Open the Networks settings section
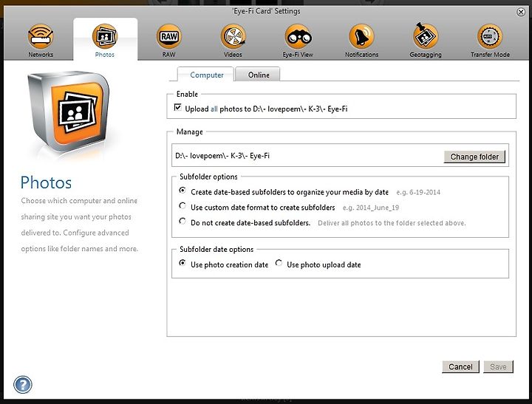The image size is (532, 404). pos(41,41)
